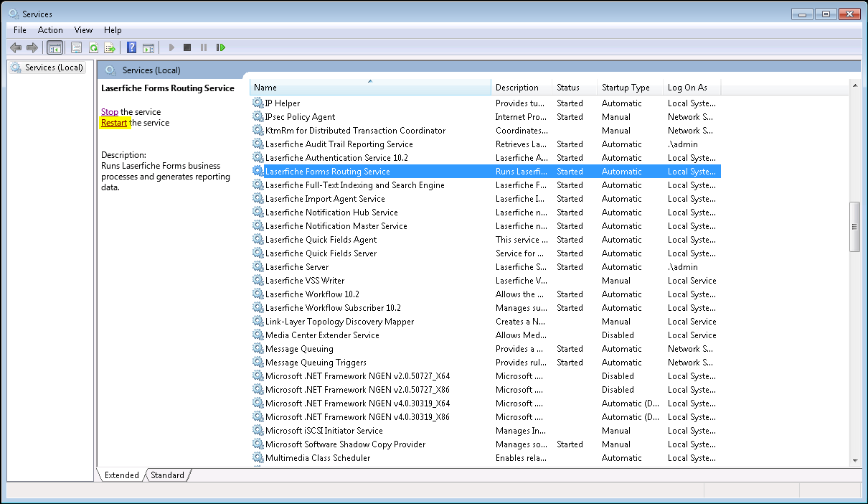Viewport: 868px width, 504px height.
Task: Click the gear icon in the Services (Local) header
Action: (110, 70)
